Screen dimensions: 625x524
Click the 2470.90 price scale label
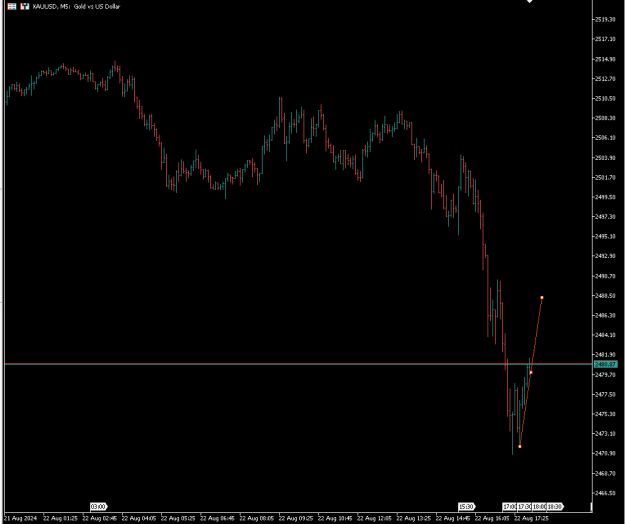click(x=605, y=453)
